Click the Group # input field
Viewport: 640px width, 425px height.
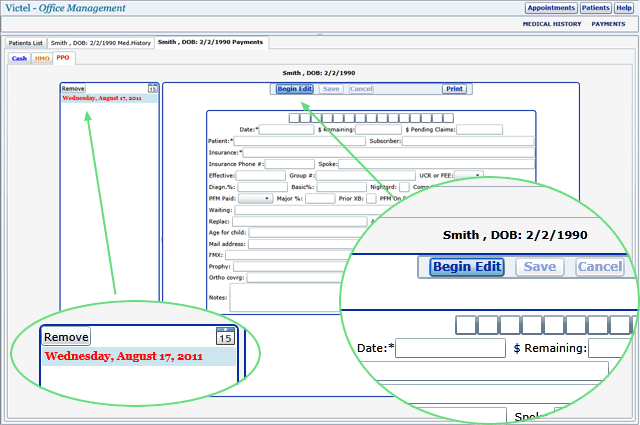[366, 176]
